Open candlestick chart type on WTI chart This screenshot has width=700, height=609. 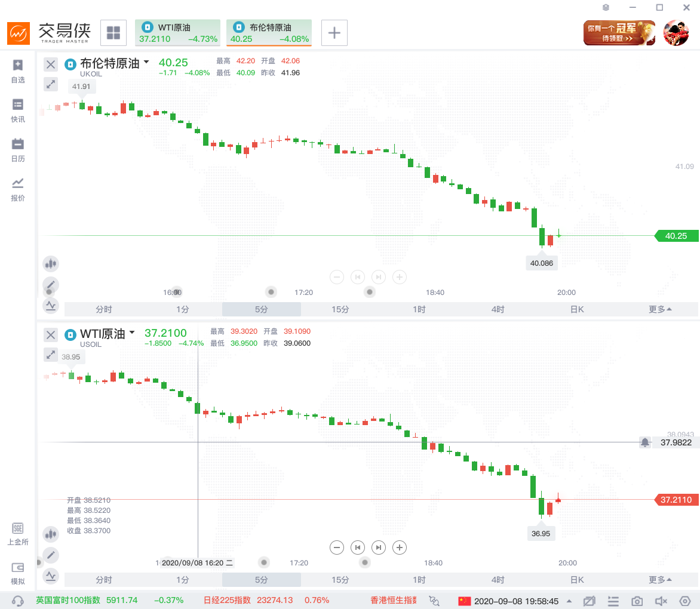point(51,534)
